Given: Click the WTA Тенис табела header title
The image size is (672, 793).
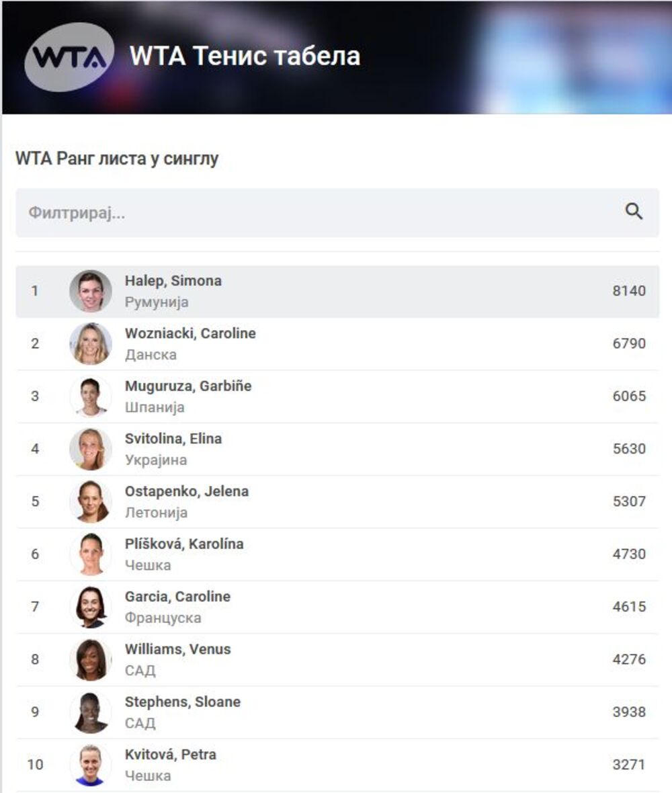Looking at the screenshot, I should click(x=245, y=56).
